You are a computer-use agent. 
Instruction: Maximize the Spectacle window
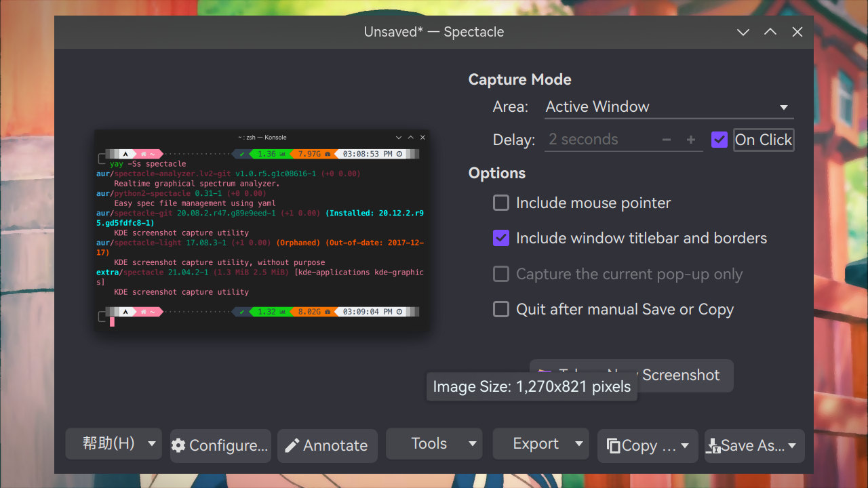coord(770,32)
